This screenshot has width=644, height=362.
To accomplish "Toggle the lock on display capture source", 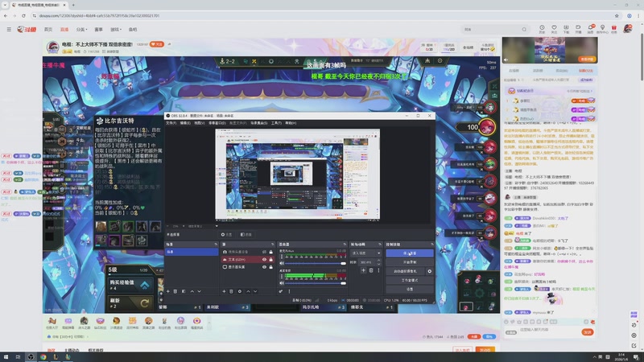I will pyautogui.click(x=270, y=267).
